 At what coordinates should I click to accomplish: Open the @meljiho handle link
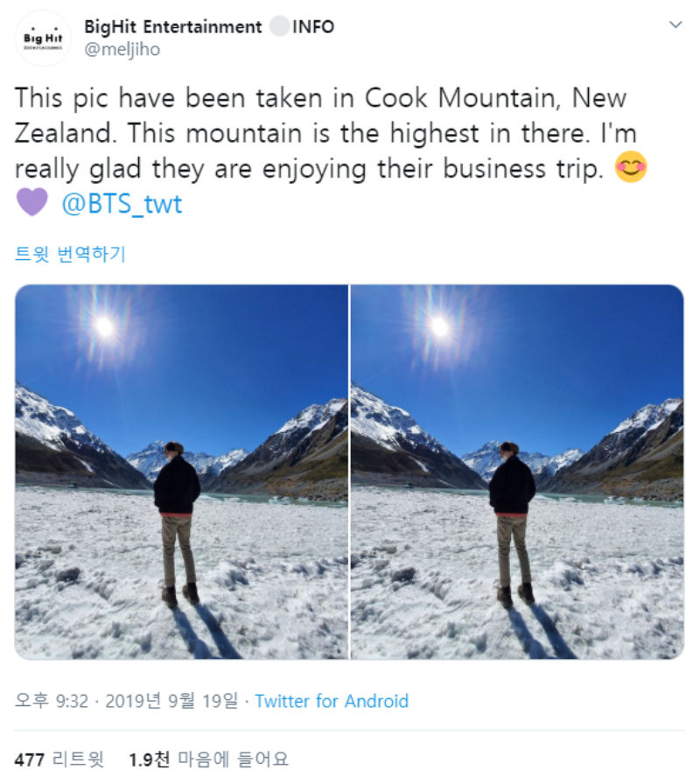pyautogui.click(x=122, y=50)
